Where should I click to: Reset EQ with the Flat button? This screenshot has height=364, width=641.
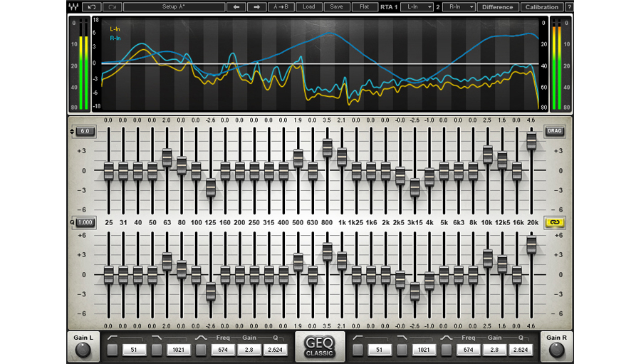364,6
